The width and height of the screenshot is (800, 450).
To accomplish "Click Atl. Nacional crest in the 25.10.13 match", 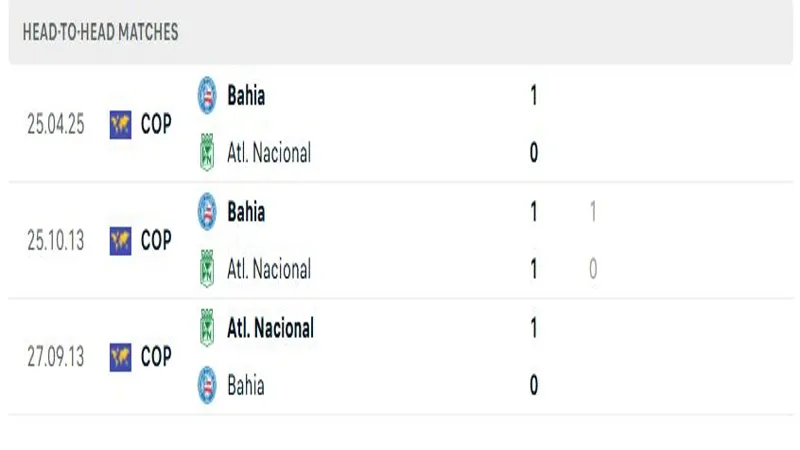I will pos(207,268).
